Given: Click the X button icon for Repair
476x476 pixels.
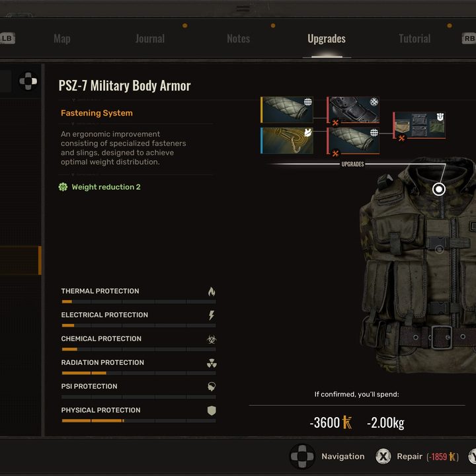Looking at the screenshot, I should [x=383, y=456].
